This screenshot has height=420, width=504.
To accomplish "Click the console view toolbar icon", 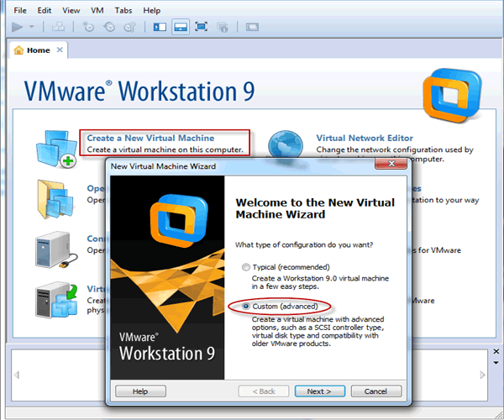I will click(x=252, y=27).
